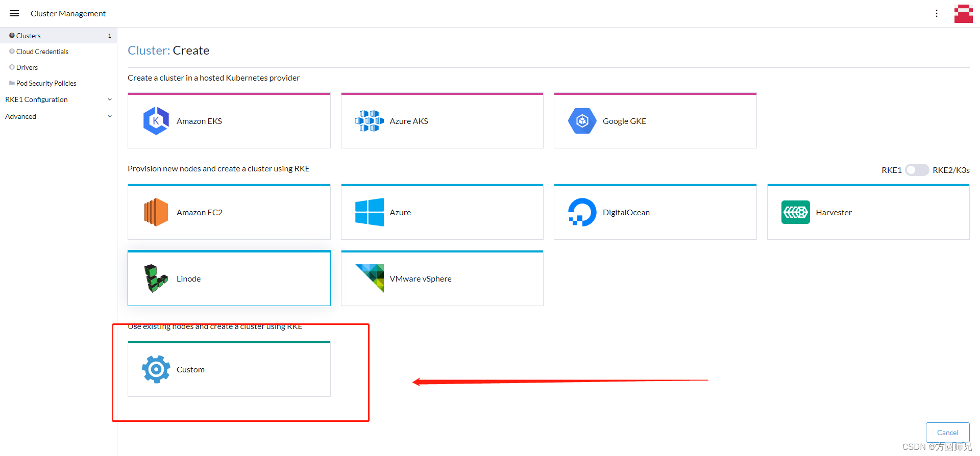Click the Cancel button
980x456 pixels.
[x=947, y=433]
